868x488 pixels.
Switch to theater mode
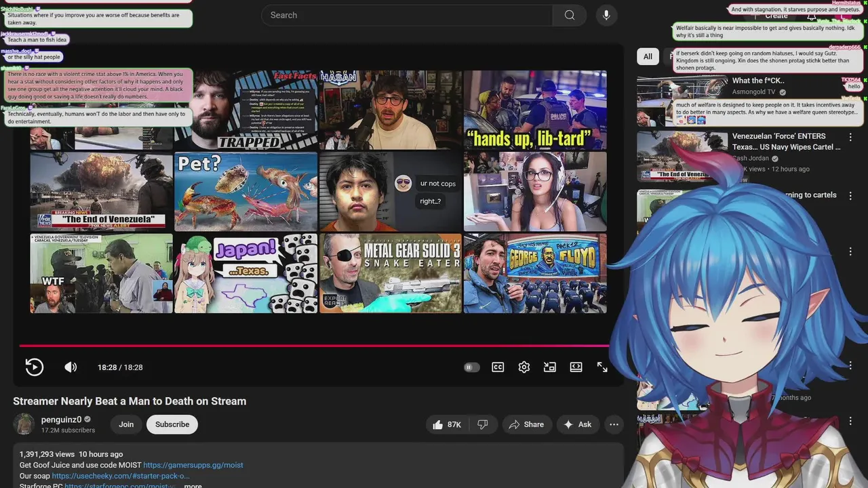(576, 367)
